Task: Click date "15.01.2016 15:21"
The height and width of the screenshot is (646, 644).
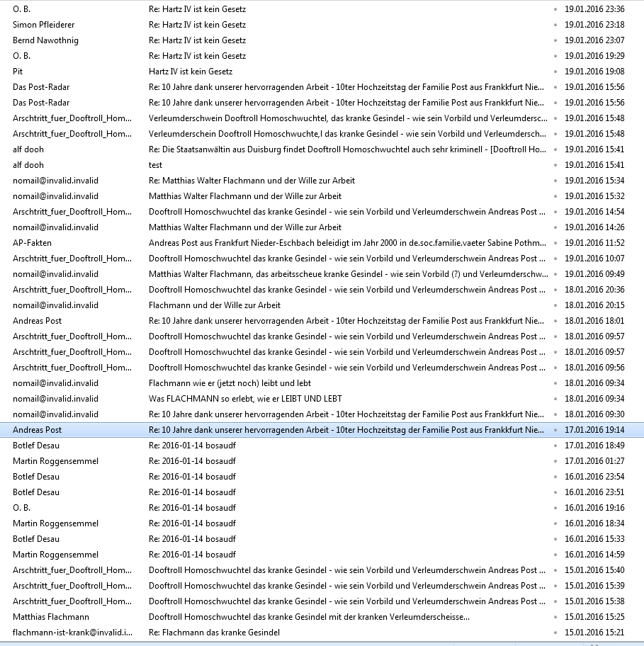Action: (x=594, y=633)
